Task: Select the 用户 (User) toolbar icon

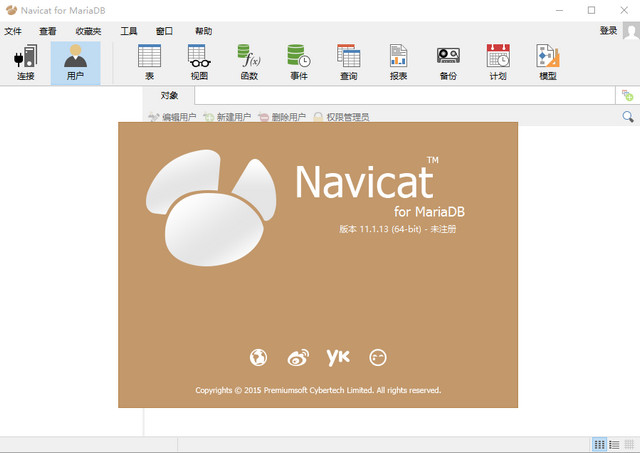Action: click(76, 62)
